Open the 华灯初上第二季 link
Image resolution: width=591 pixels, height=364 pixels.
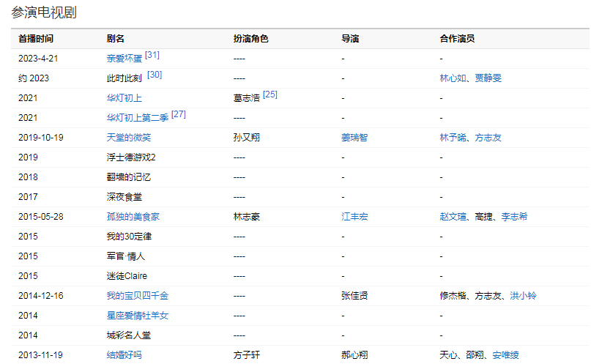pos(138,118)
